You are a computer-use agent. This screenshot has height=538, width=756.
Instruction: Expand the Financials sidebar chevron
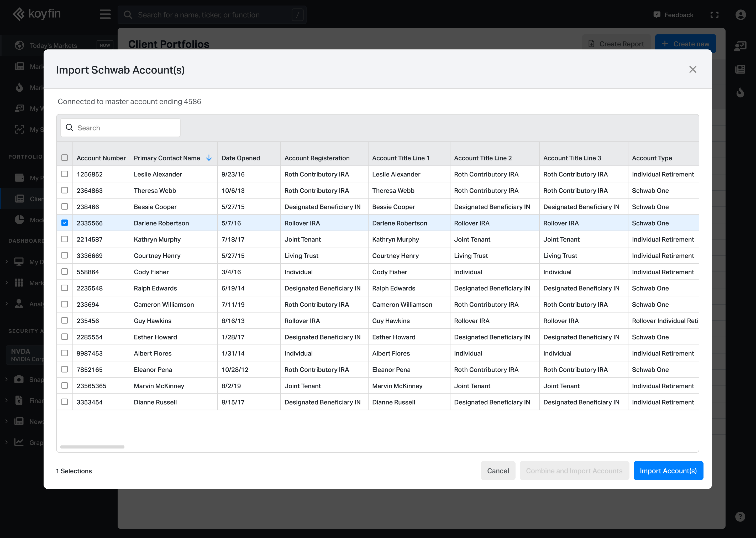pyautogui.click(x=6, y=400)
